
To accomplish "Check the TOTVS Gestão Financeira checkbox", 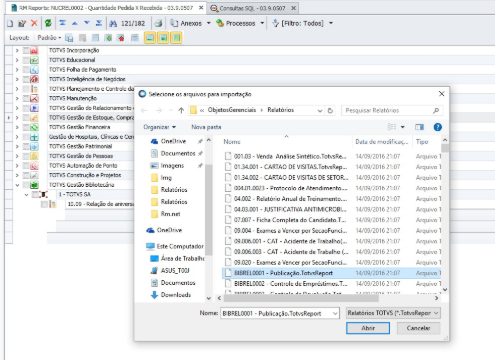I will click(x=26, y=127).
